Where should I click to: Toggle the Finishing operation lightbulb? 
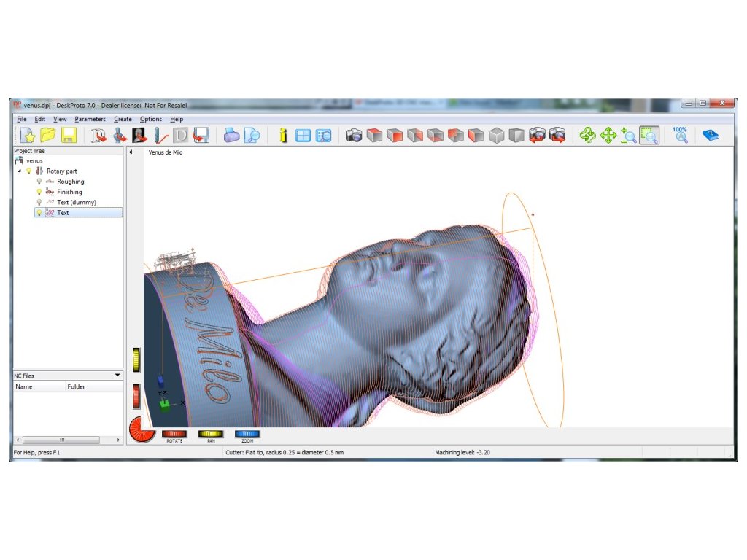[39, 192]
